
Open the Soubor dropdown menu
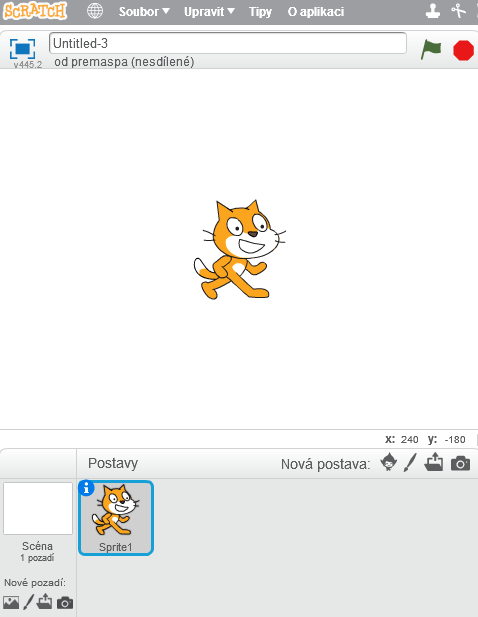click(144, 12)
